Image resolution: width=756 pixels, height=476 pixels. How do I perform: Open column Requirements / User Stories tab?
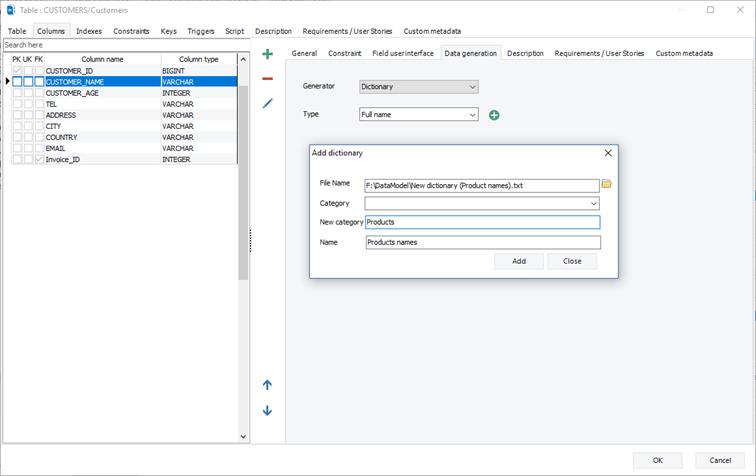coord(599,53)
